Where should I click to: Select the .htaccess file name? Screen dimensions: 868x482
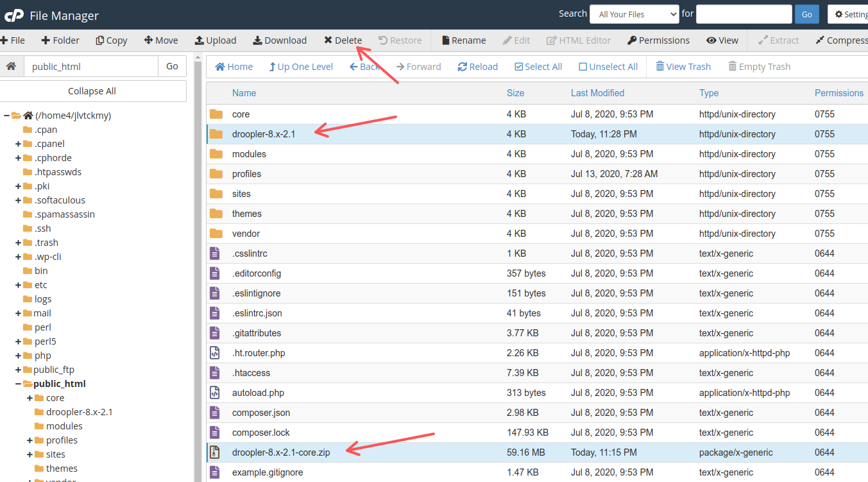tap(251, 373)
